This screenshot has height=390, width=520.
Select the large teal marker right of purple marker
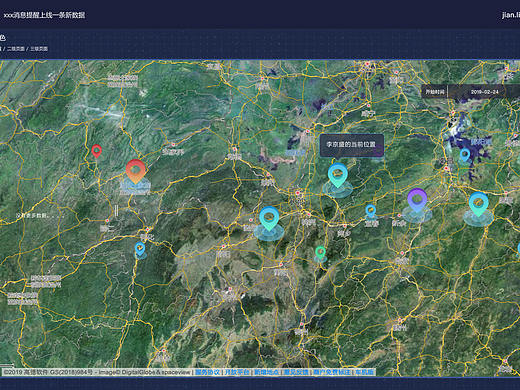(x=478, y=204)
